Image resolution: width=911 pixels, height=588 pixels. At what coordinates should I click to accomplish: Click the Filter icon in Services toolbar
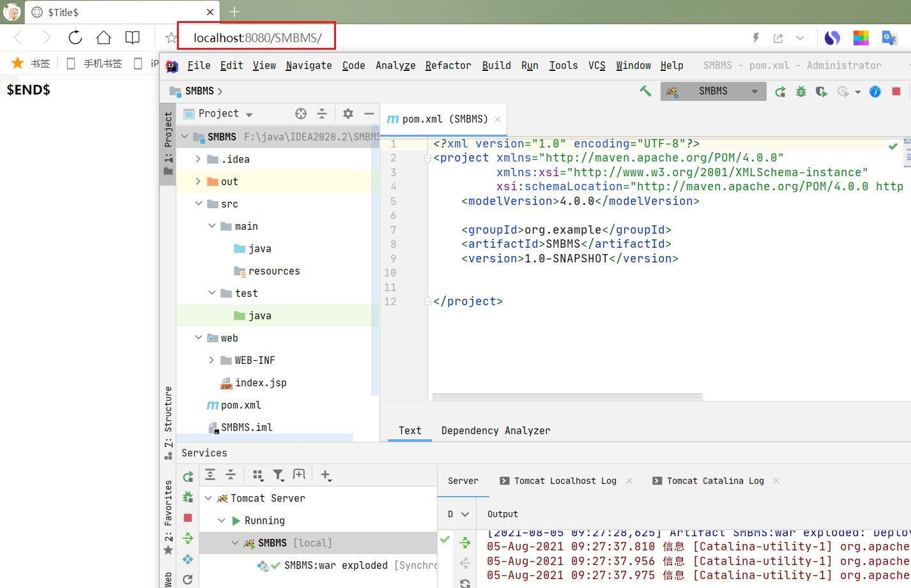[x=279, y=475]
